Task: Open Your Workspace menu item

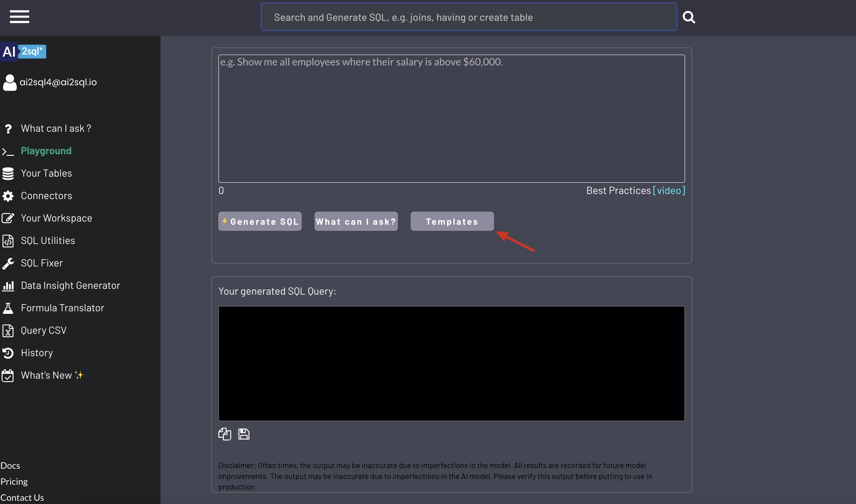Action: pos(56,218)
